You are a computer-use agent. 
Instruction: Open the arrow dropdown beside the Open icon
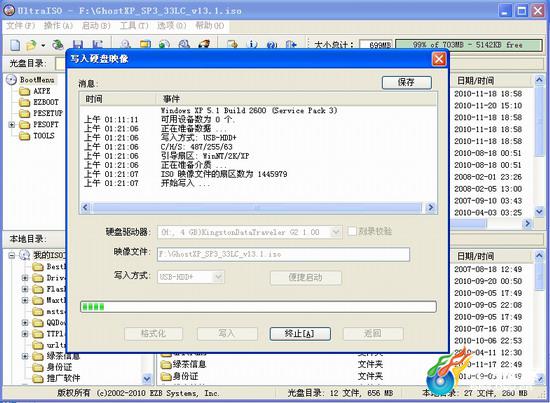(x=43, y=45)
